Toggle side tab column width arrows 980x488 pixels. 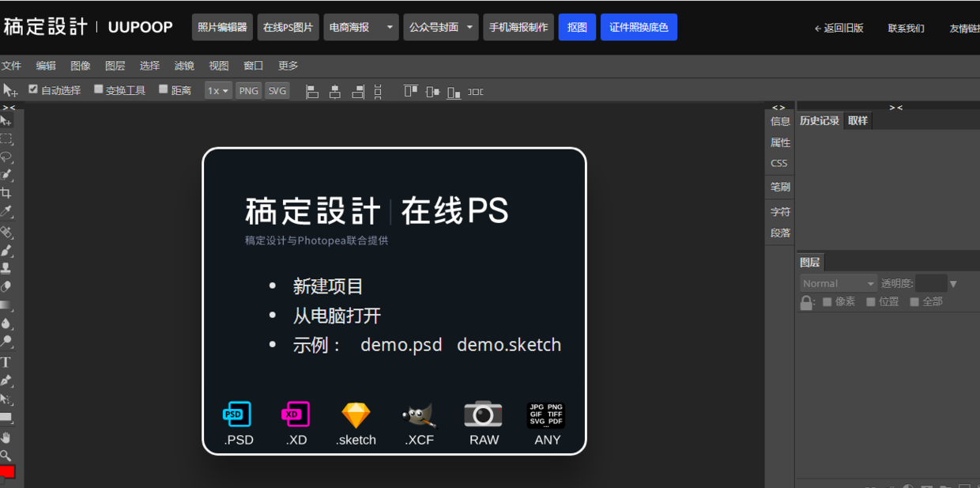778,107
